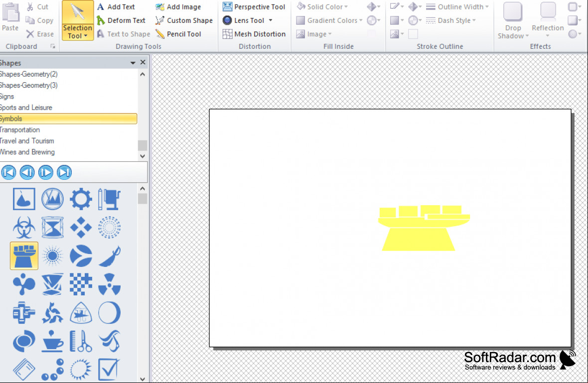Click the Add Image tool
588x383 pixels.
click(178, 7)
